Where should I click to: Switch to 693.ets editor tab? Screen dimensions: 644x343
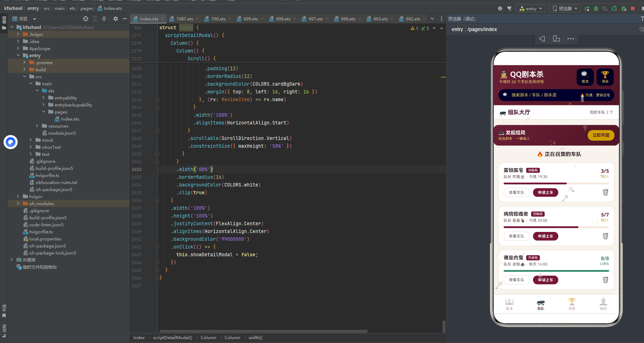381,19
